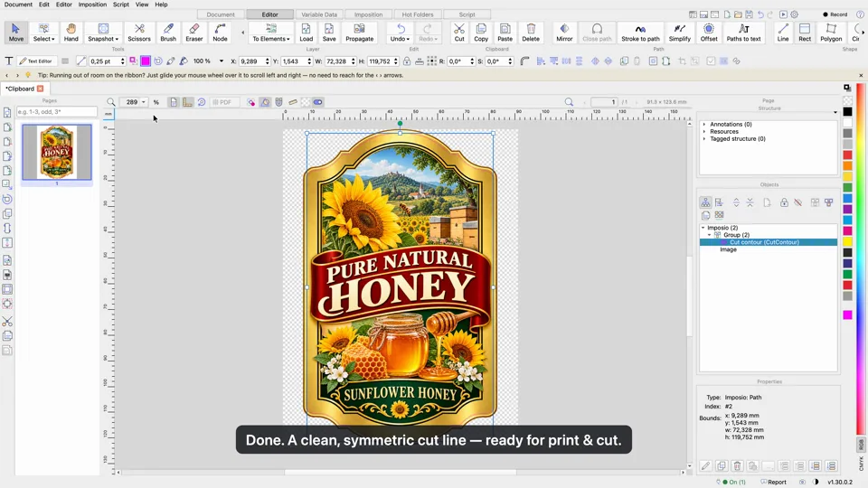The width and height of the screenshot is (868, 488).
Task: Pick the Scissors tool
Action: click(x=139, y=33)
